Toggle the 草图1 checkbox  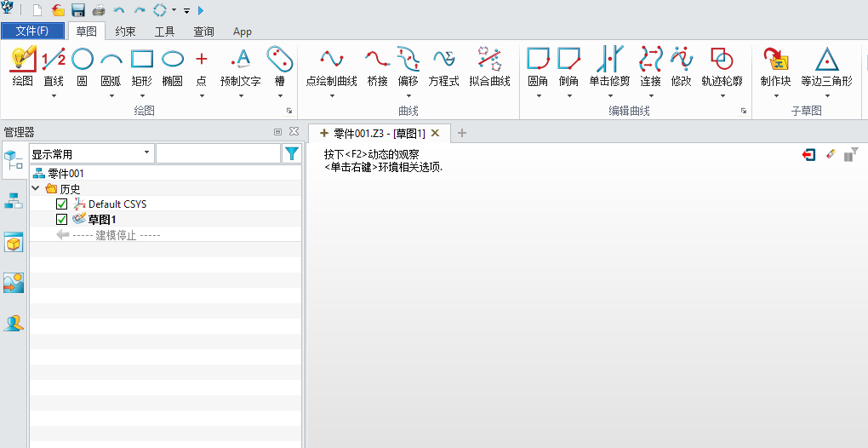(x=62, y=220)
